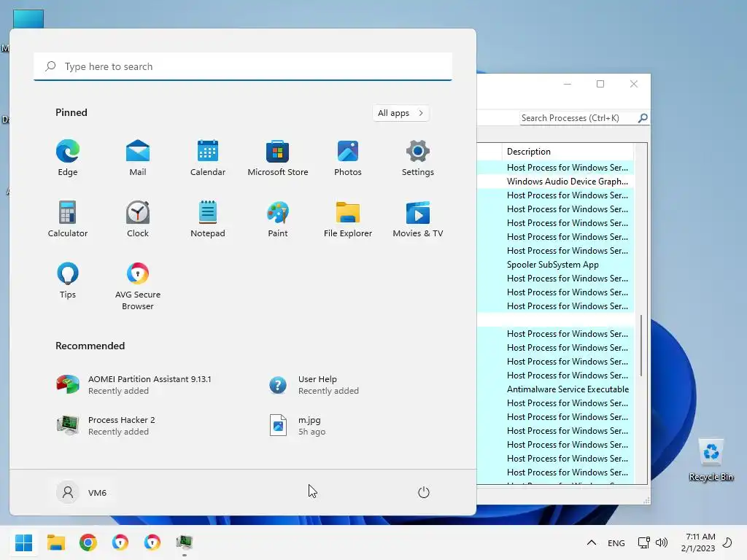Viewport: 747px width, 560px height.
Task: Sort by Description column in Process Hacker
Action: pyautogui.click(x=568, y=152)
